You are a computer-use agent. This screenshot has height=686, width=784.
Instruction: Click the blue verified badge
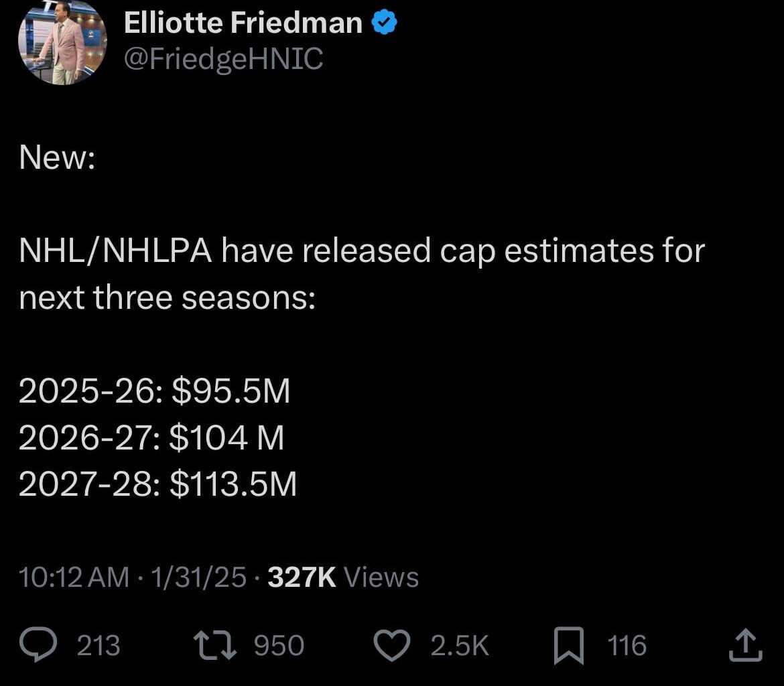(x=384, y=21)
